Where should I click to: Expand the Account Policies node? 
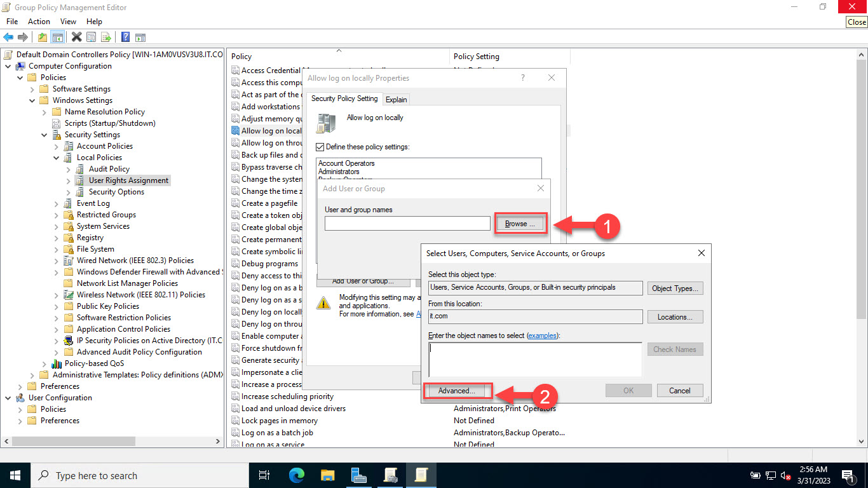(57, 146)
